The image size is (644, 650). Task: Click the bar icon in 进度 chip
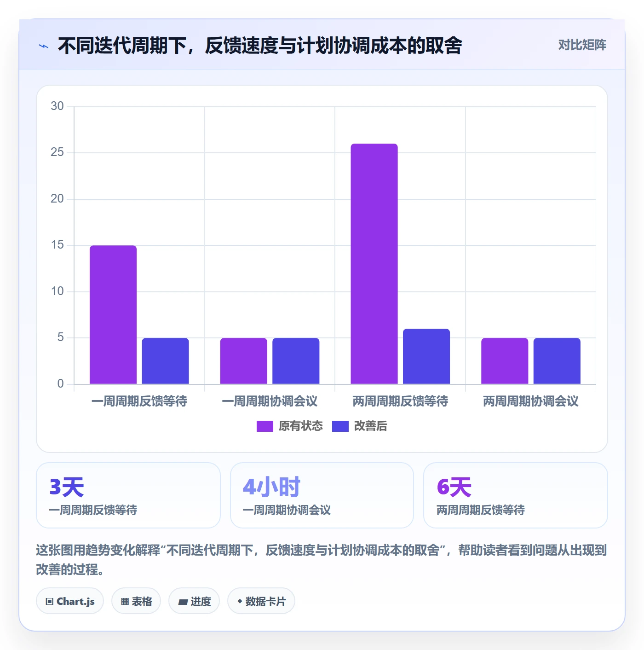click(183, 602)
